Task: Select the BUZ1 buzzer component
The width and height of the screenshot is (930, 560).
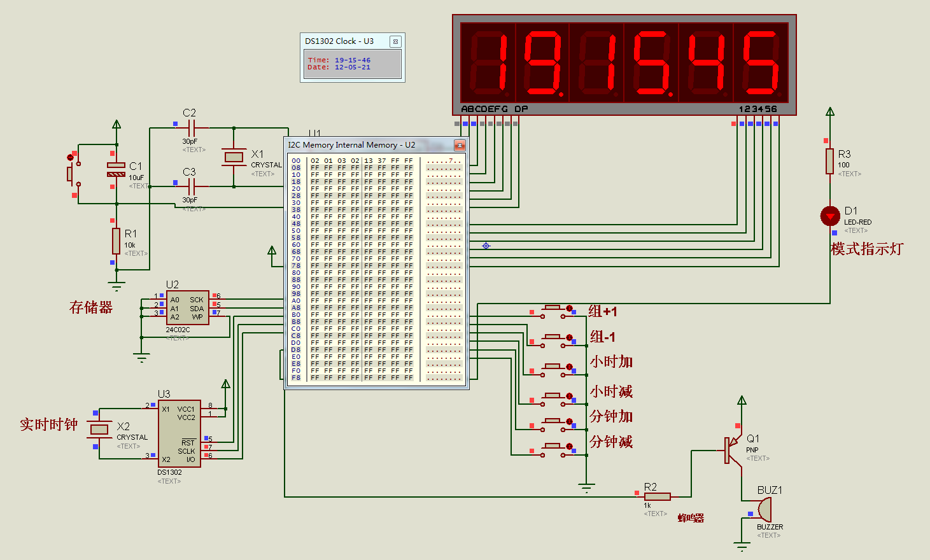Action: click(764, 510)
